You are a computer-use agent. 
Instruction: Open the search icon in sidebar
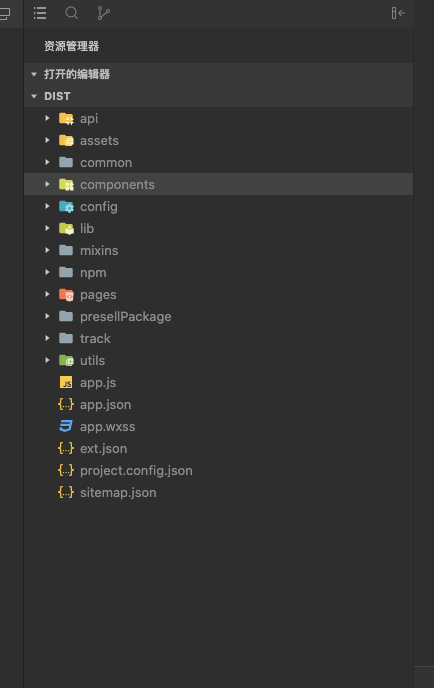(72, 13)
